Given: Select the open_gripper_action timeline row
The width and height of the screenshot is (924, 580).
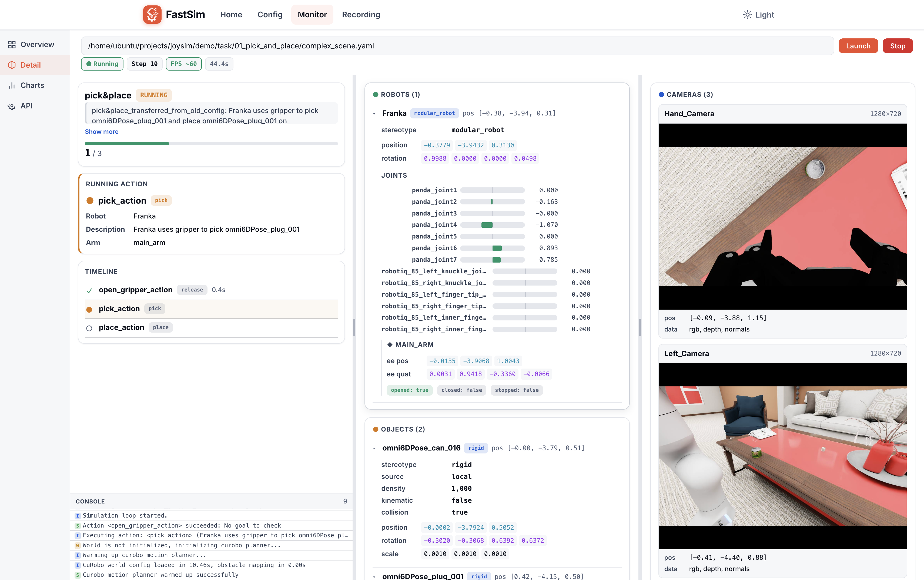Looking at the screenshot, I should coord(211,290).
